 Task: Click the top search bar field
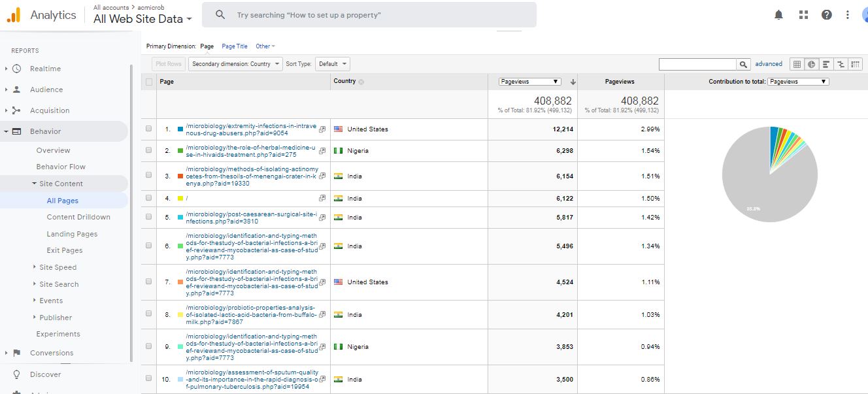pyautogui.click(x=369, y=14)
